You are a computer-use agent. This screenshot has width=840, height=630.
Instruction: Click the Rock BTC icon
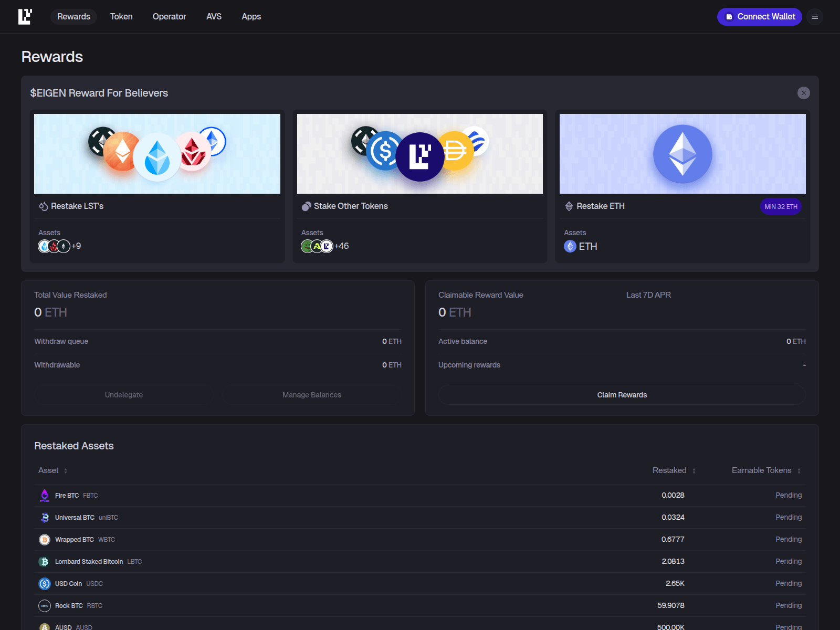tap(45, 606)
